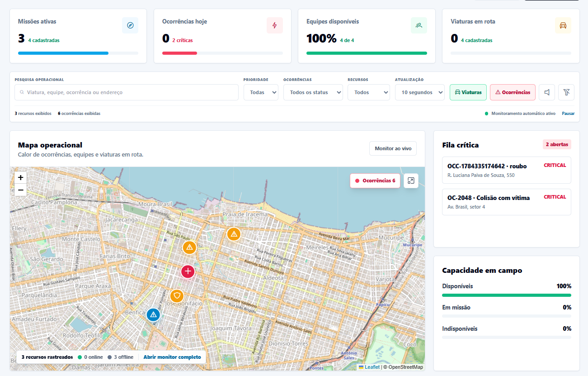
Task: Click the 3 recursos exibidos text
Action: click(x=33, y=114)
